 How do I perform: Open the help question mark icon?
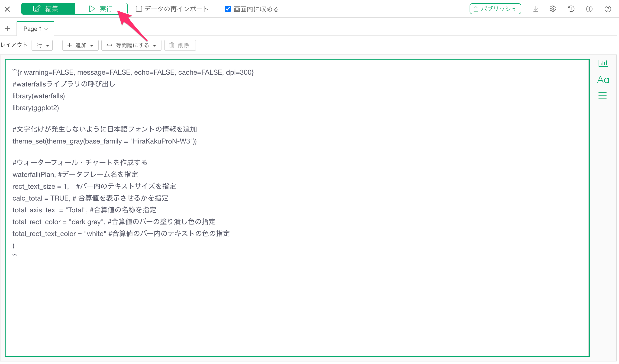tap(608, 9)
